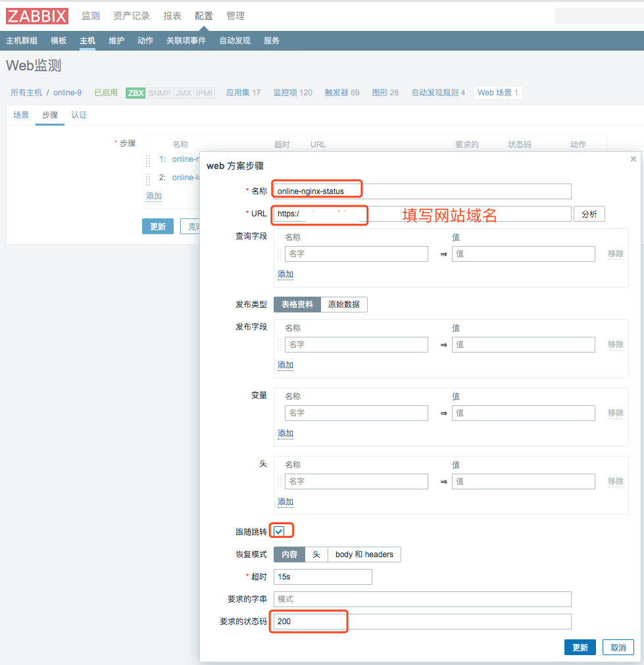644x665 pixels.
Task: Go to 主机群组 submenu
Action: point(22,41)
